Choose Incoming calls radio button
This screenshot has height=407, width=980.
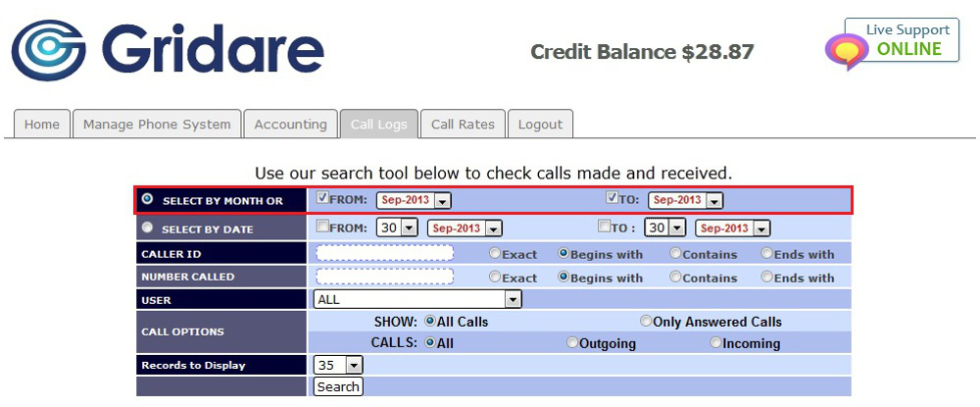pyautogui.click(x=715, y=343)
